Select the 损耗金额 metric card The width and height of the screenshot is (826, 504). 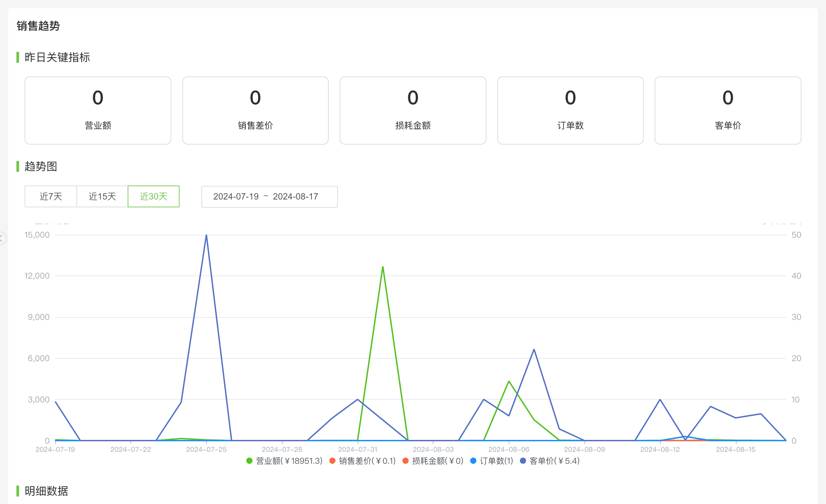point(413,110)
